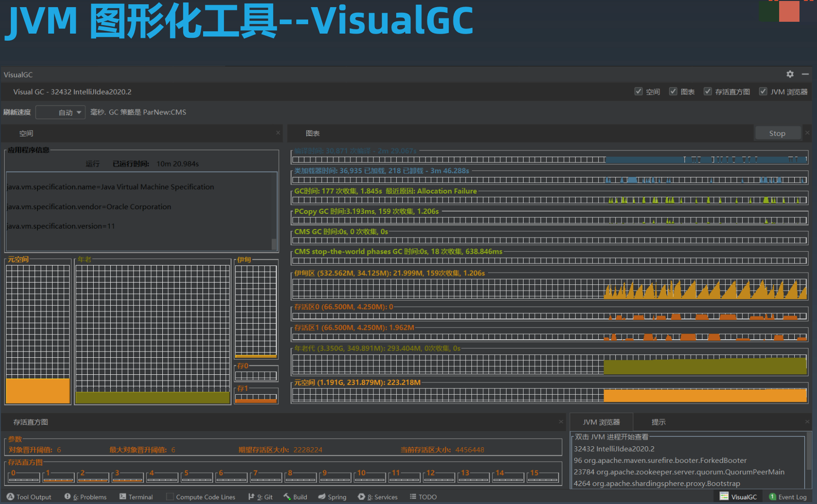
Task: Click histogram age bin 0
Action: [24, 477]
